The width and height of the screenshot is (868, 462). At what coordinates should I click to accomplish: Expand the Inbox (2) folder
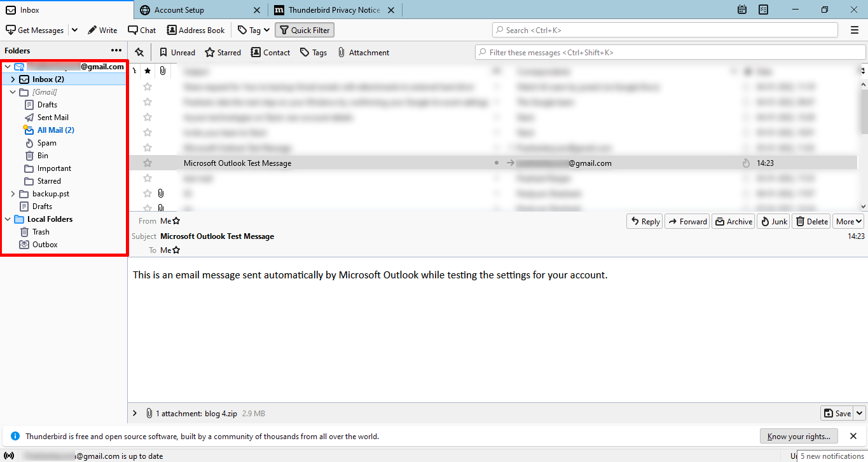pos(13,79)
